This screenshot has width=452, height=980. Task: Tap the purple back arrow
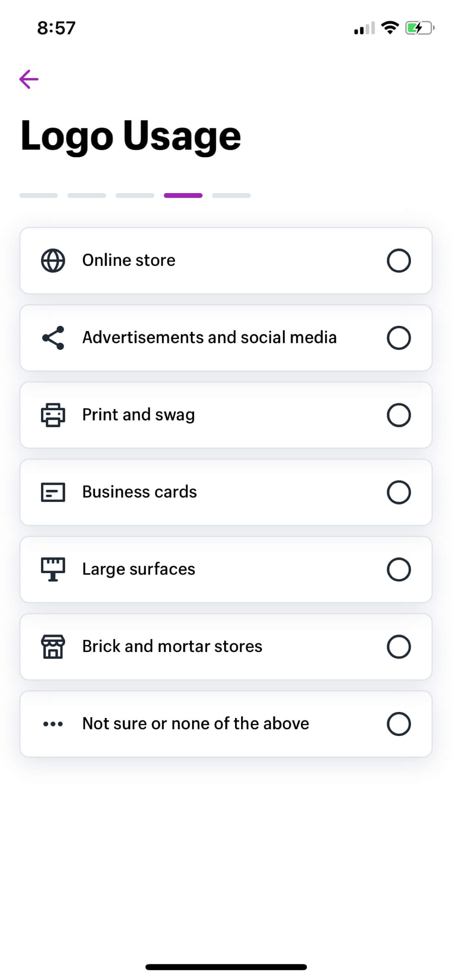29,79
